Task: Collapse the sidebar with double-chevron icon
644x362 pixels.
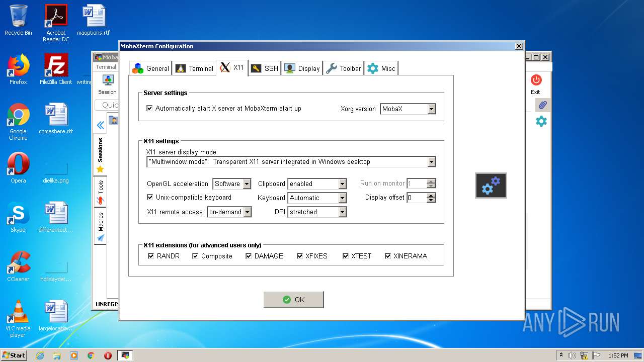Action: tap(100, 125)
